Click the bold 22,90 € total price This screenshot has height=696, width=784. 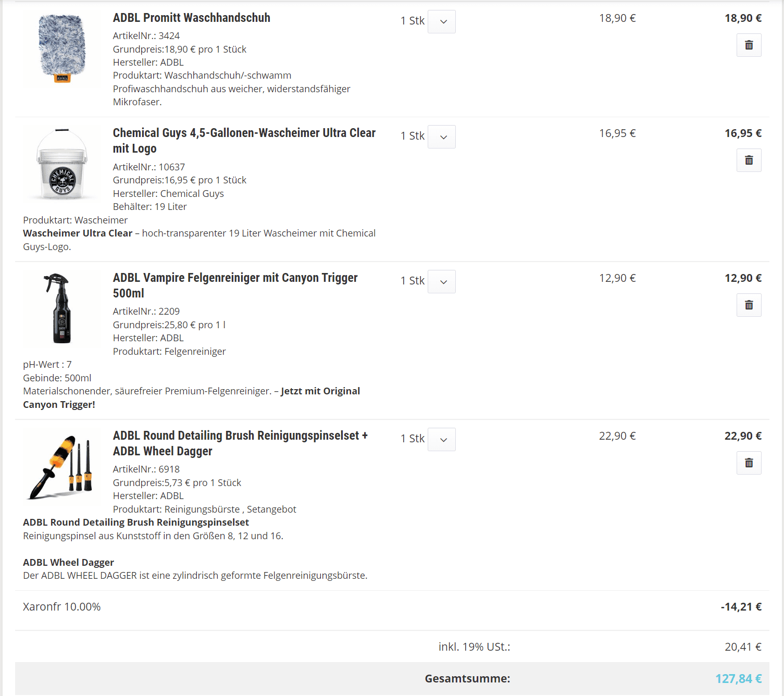[743, 436]
